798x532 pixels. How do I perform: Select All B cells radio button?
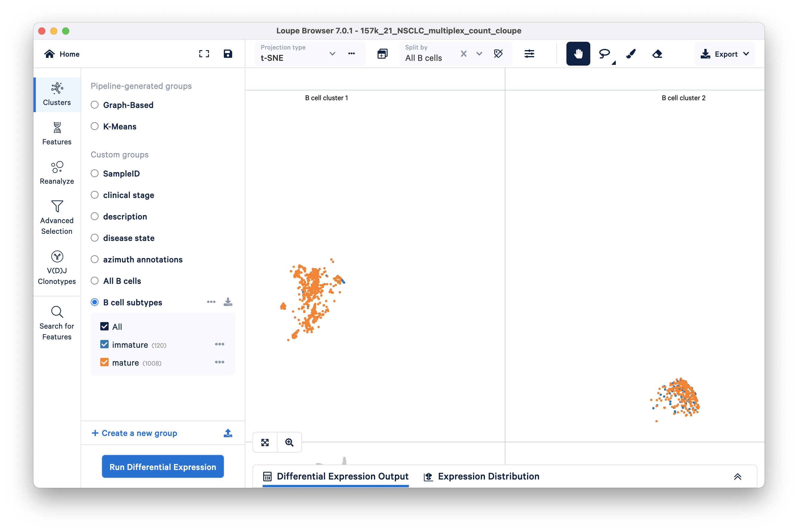pyautogui.click(x=95, y=281)
